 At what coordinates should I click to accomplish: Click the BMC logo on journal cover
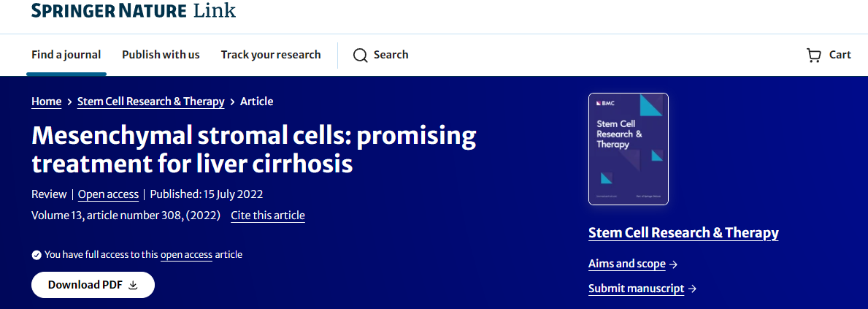pyautogui.click(x=604, y=103)
